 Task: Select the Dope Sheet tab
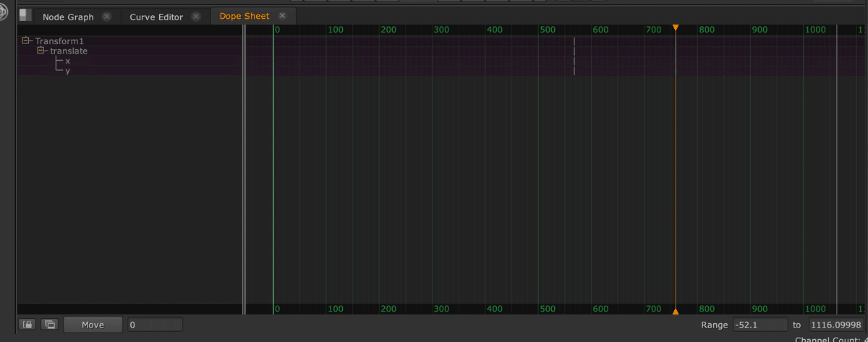[244, 16]
